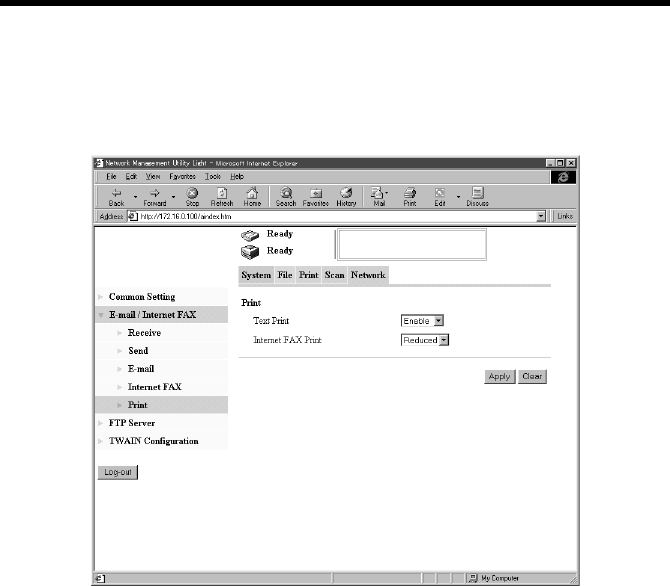Open Send settings in sidebar
This screenshot has height=586, width=670.
click(138, 350)
